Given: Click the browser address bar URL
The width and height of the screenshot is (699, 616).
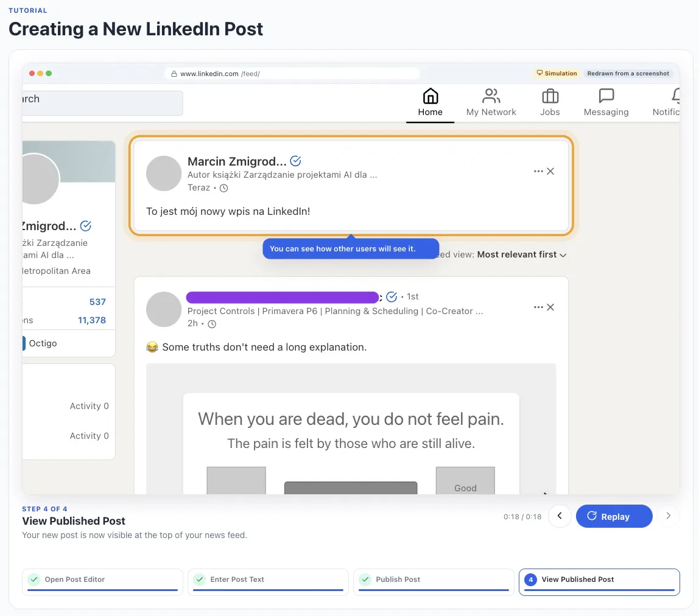Looking at the screenshot, I should pyautogui.click(x=292, y=74).
